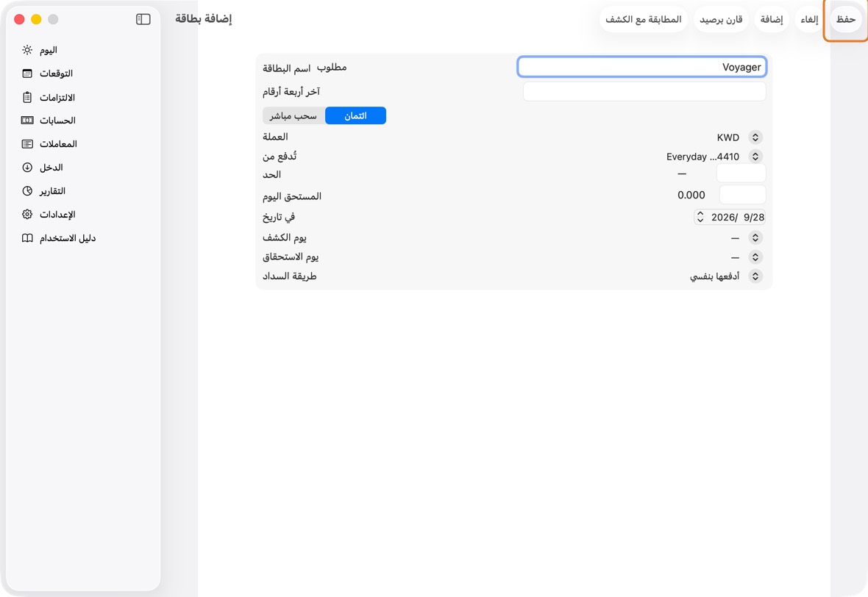Click the pie chart icon beside التقارير
Viewport: 868px width, 597px height.
coord(27,191)
